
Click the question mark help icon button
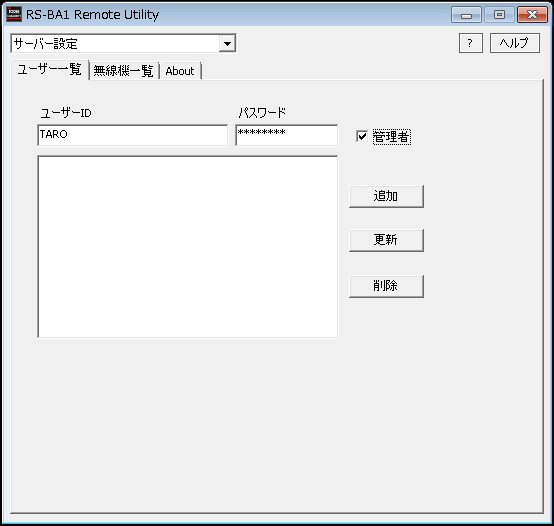(471, 43)
